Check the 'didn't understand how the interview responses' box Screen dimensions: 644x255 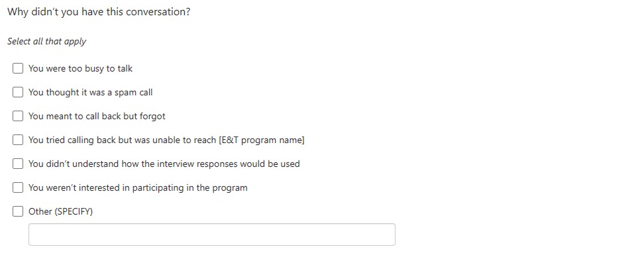point(18,164)
